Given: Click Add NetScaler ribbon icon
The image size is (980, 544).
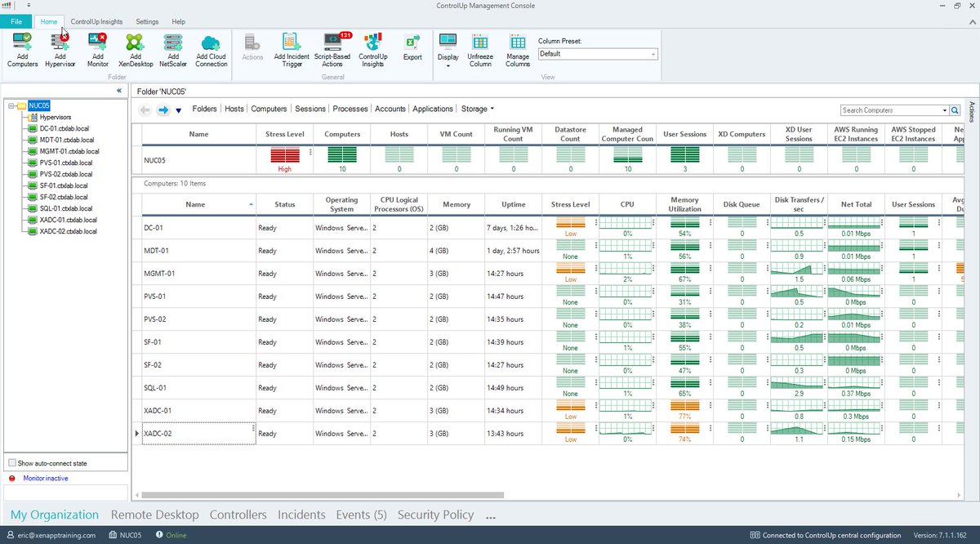Looking at the screenshot, I should [173, 42].
